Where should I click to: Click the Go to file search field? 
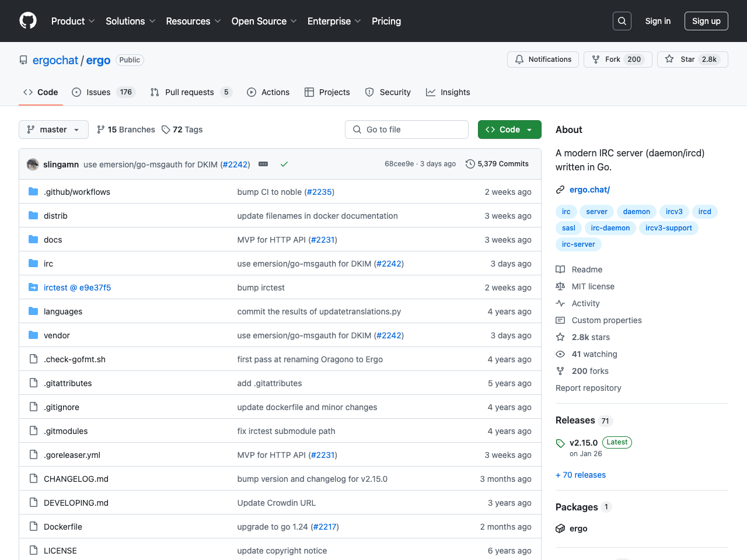(407, 129)
